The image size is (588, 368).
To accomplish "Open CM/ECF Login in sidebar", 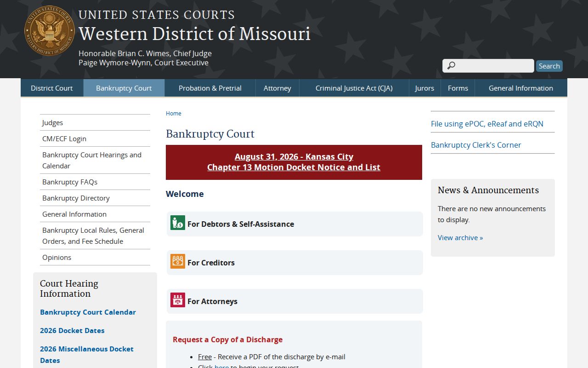I will [95, 138].
